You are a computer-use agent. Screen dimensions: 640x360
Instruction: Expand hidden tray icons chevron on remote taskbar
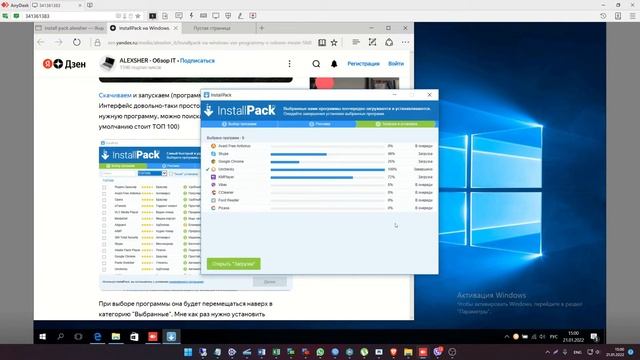507,337
